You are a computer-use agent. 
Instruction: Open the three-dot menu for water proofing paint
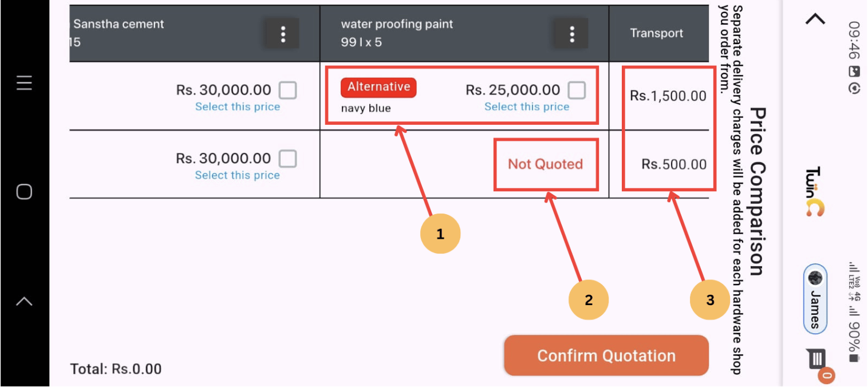(x=570, y=33)
